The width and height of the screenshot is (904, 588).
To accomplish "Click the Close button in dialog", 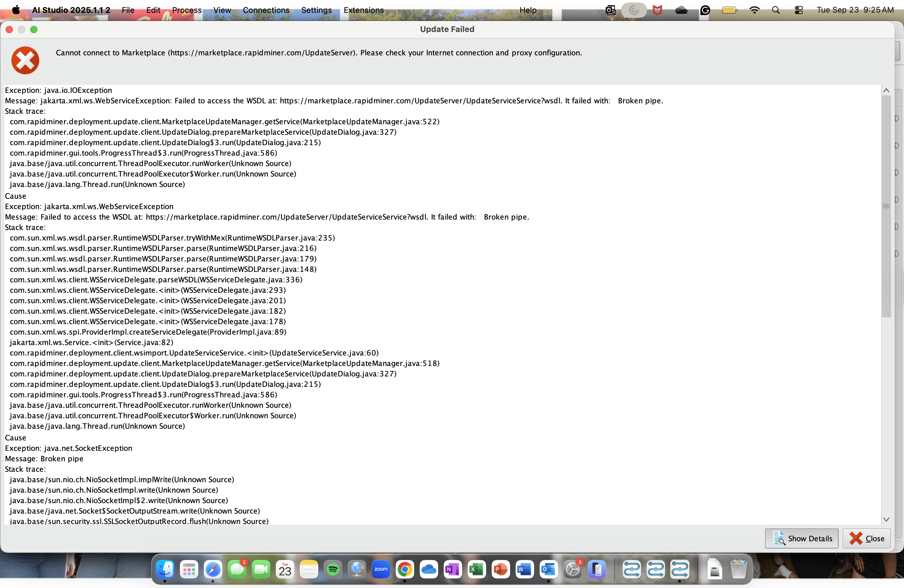I will tap(866, 538).
